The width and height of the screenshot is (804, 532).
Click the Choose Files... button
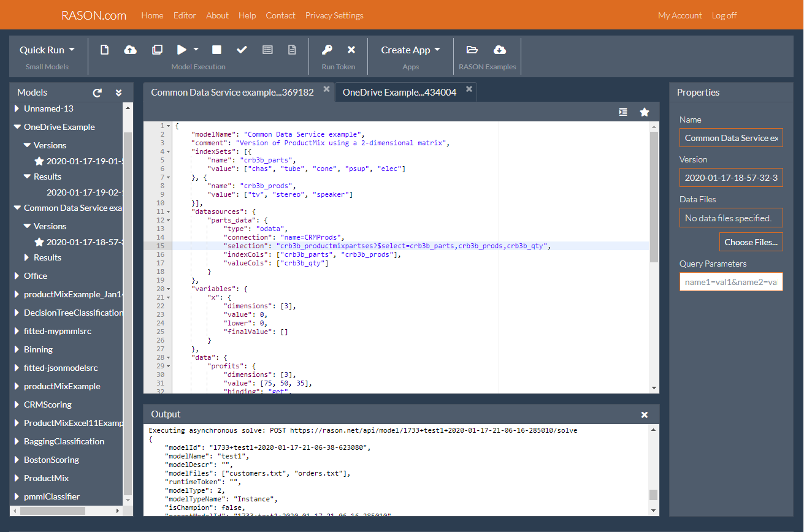point(751,242)
